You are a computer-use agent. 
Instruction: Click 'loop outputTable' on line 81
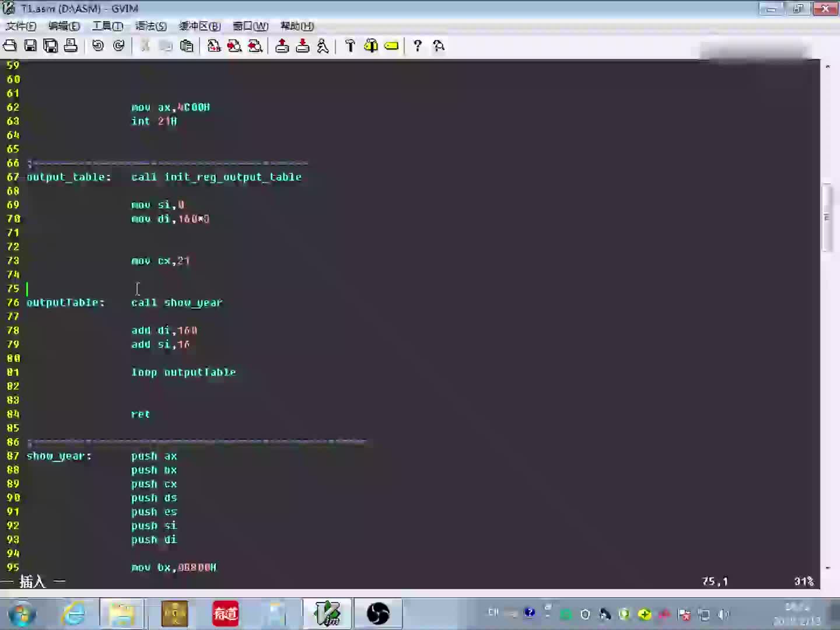pos(183,372)
